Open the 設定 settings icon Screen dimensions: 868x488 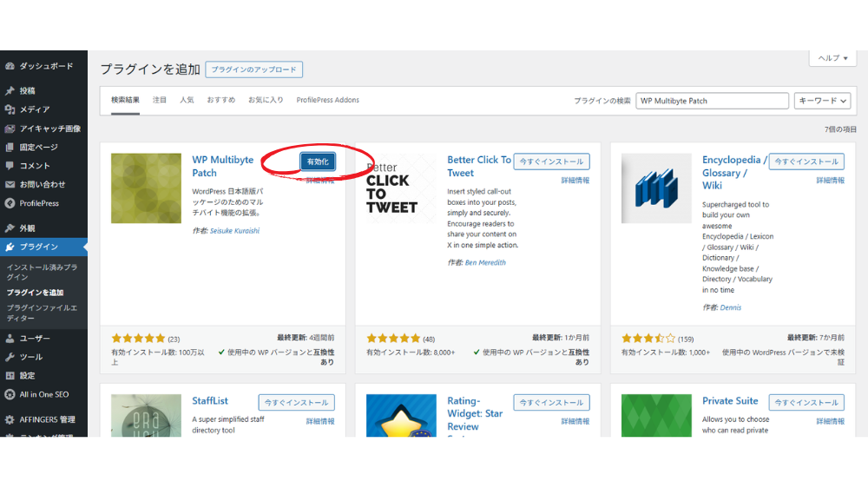(x=10, y=376)
